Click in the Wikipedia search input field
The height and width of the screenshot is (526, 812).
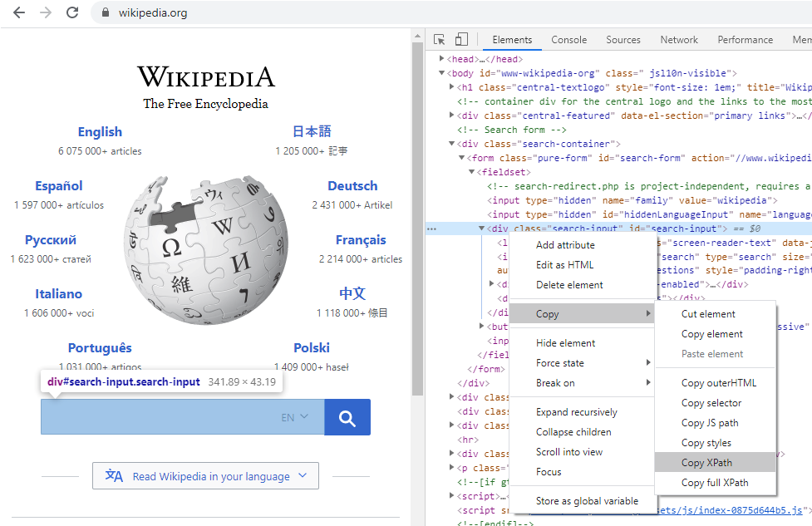(158, 417)
